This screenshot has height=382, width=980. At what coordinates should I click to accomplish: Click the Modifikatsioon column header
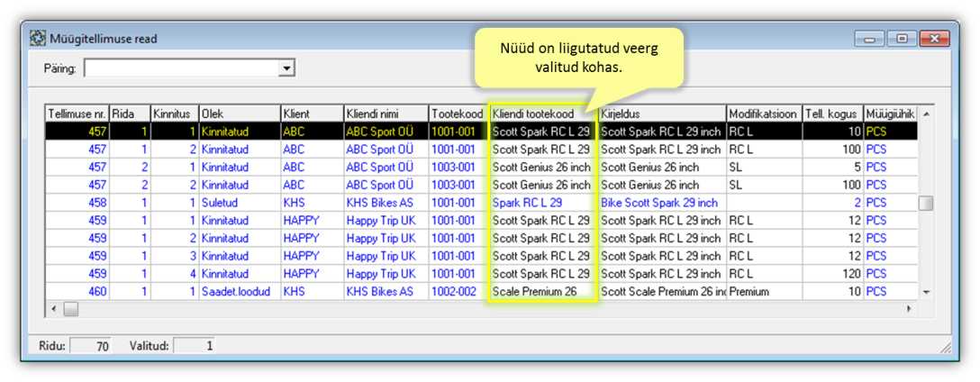(x=764, y=114)
